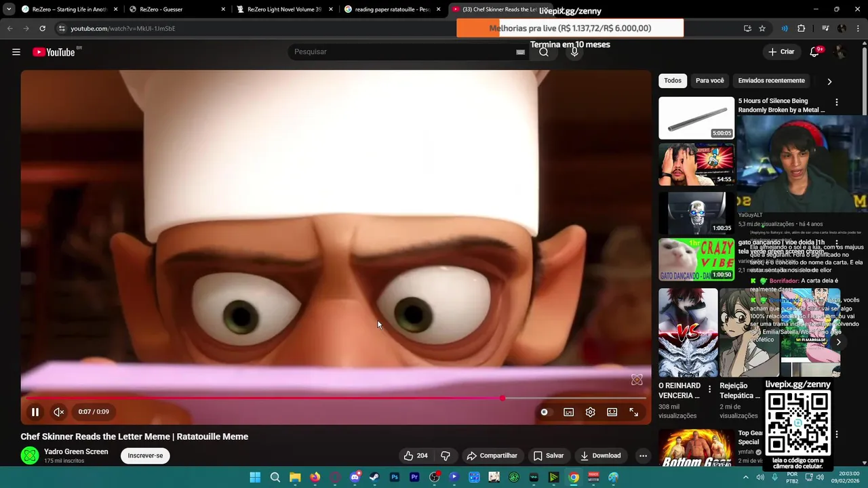Launch Premiere Pro from the taskbar
The image size is (868, 488).
click(x=414, y=477)
